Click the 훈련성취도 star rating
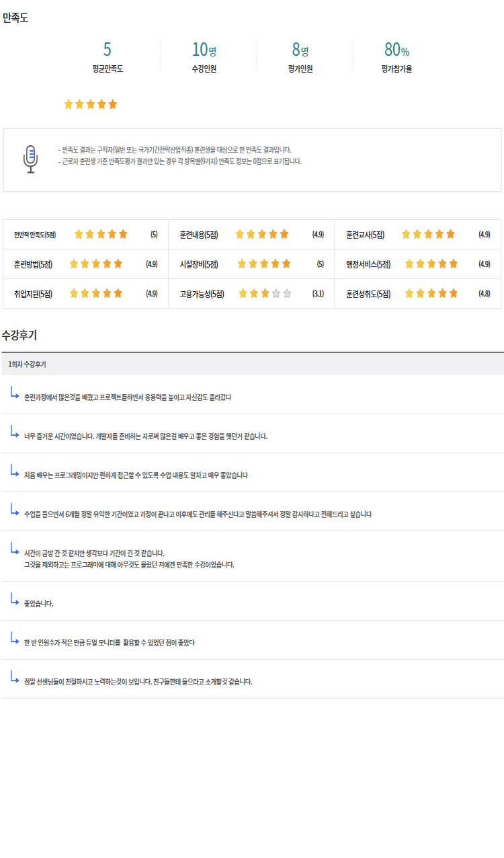The image size is (504, 858). coord(431,294)
